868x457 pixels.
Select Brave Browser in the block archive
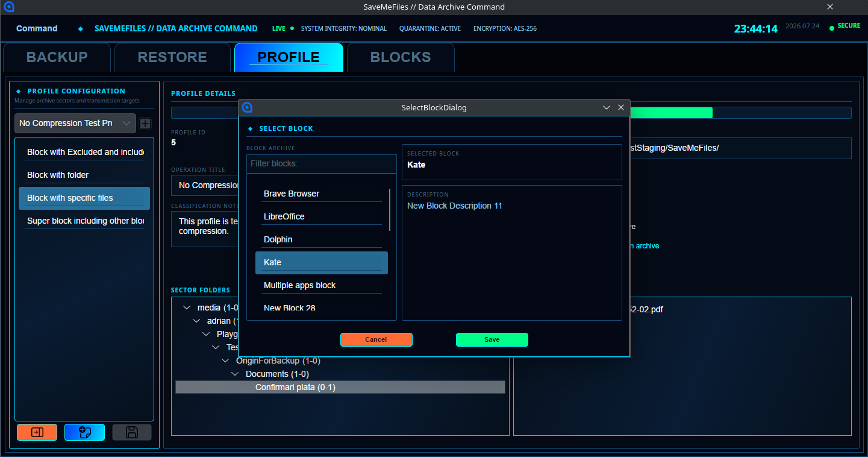click(322, 194)
